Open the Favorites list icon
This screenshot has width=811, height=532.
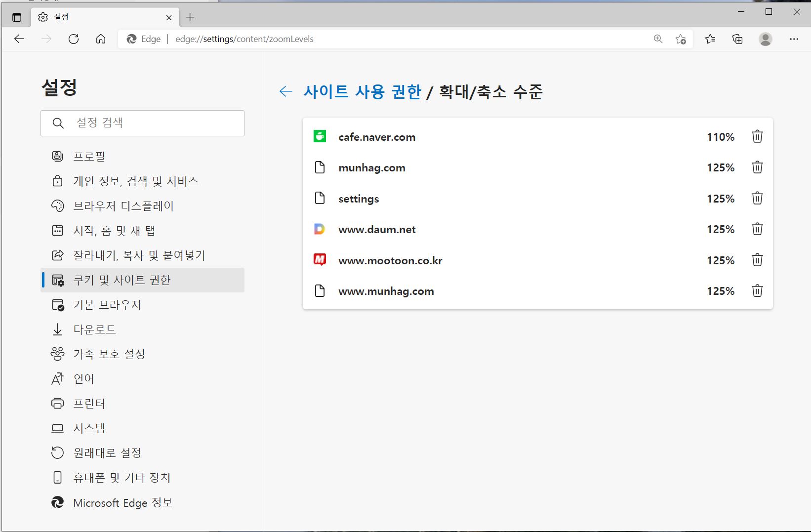(710, 39)
